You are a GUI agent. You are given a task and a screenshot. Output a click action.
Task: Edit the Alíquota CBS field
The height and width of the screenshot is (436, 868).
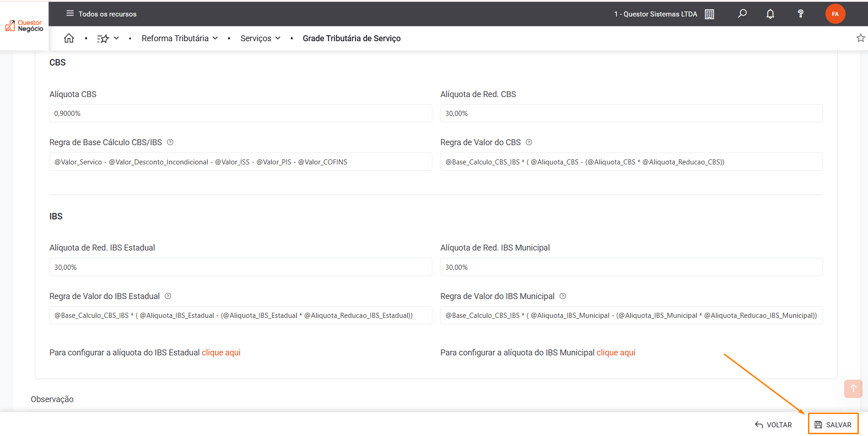tap(240, 114)
